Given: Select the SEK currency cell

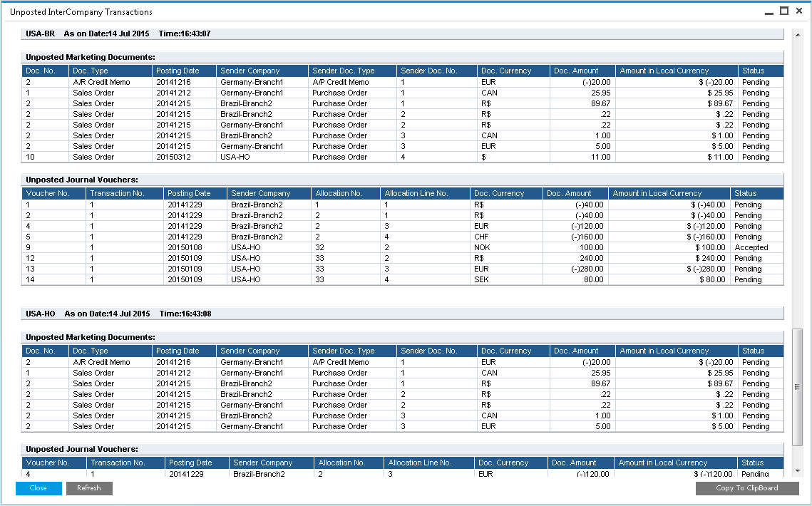Looking at the screenshot, I should 506,279.
